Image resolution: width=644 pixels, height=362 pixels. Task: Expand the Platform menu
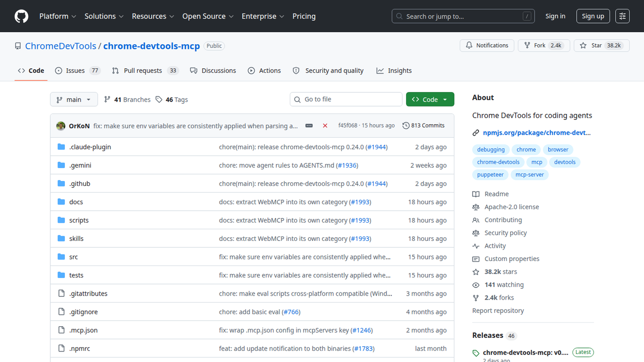[x=58, y=16]
